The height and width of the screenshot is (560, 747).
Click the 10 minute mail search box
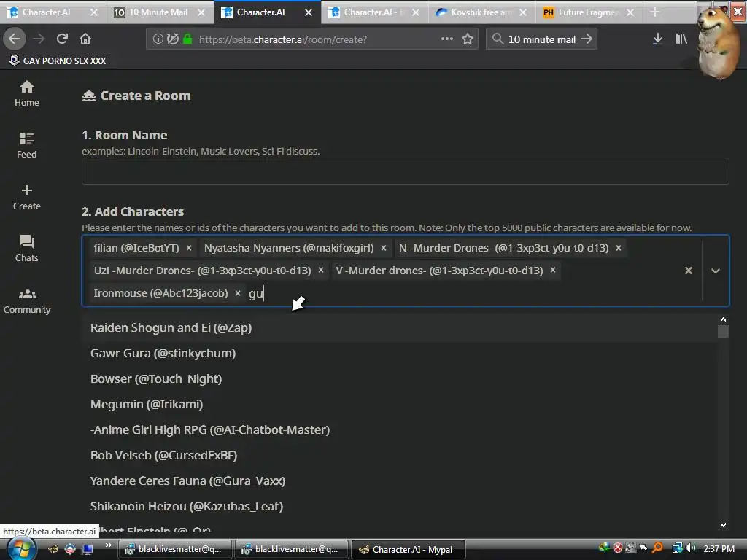542,39
